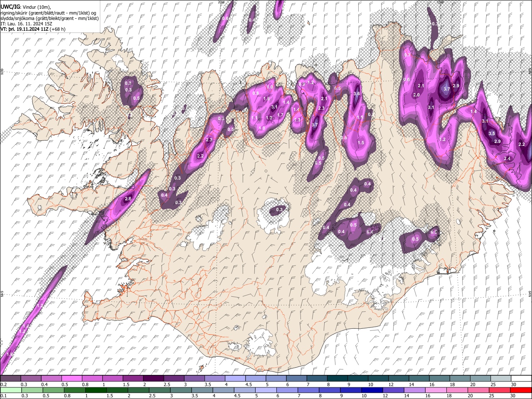This screenshot has height=399, width=532.
Task: Click the gray-purple first swatch of snow scale
Action: 11,379
